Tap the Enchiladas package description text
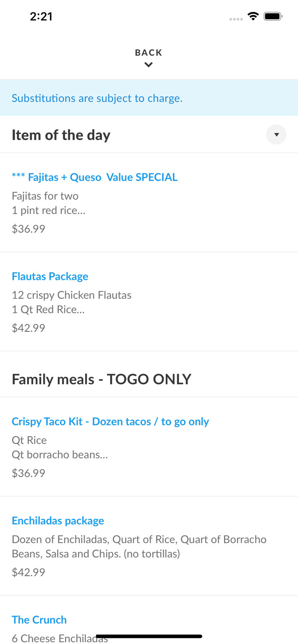Viewport: 298px width, 644px height. tap(139, 546)
